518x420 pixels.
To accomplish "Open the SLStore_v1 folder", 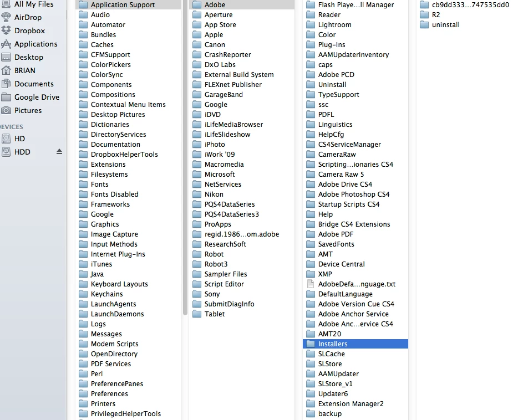I will coord(356,384).
